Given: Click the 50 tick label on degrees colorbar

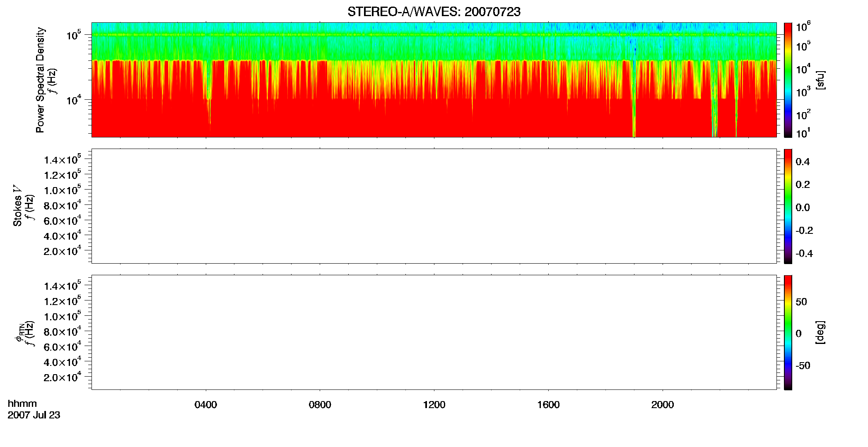Looking at the screenshot, I should click(x=801, y=302).
